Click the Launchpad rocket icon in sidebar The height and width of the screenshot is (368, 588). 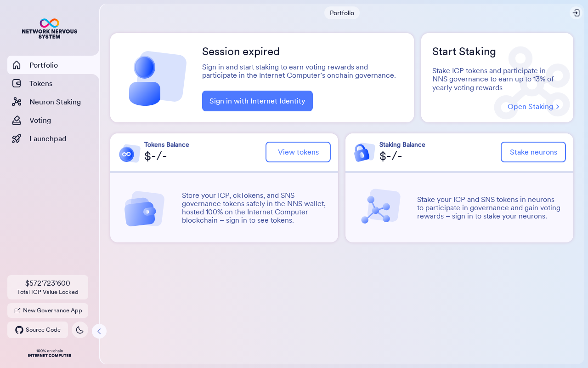click(17, 138)
